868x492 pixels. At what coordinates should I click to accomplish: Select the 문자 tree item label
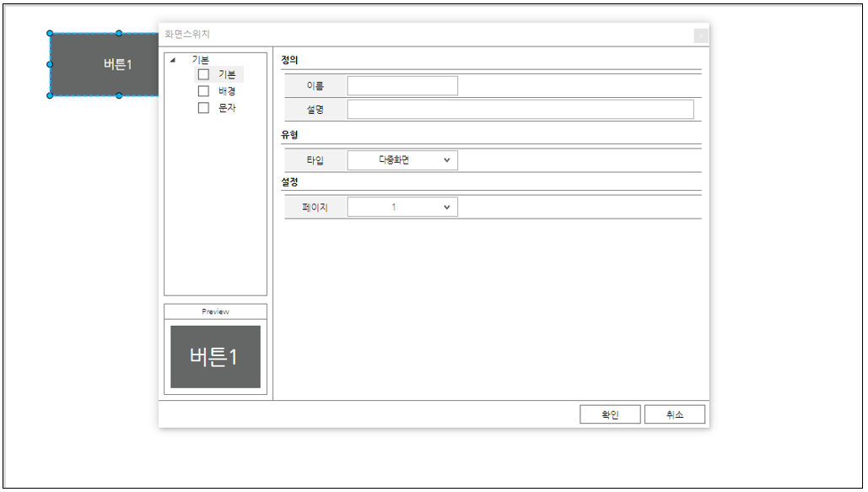point(227,107)
